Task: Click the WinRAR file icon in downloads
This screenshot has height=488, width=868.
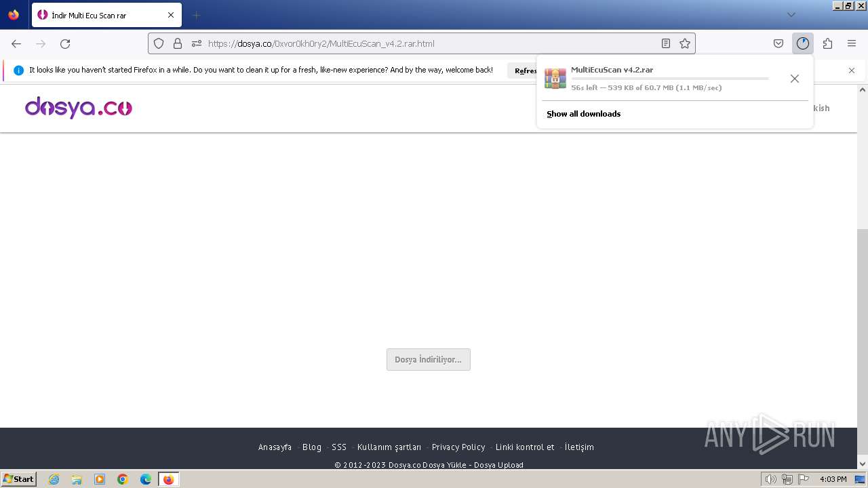Action: (555, 79)
